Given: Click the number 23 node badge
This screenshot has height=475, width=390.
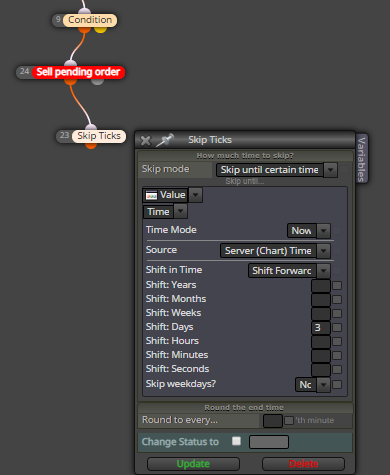Looking at the screenshot, I should click(65, 135).
